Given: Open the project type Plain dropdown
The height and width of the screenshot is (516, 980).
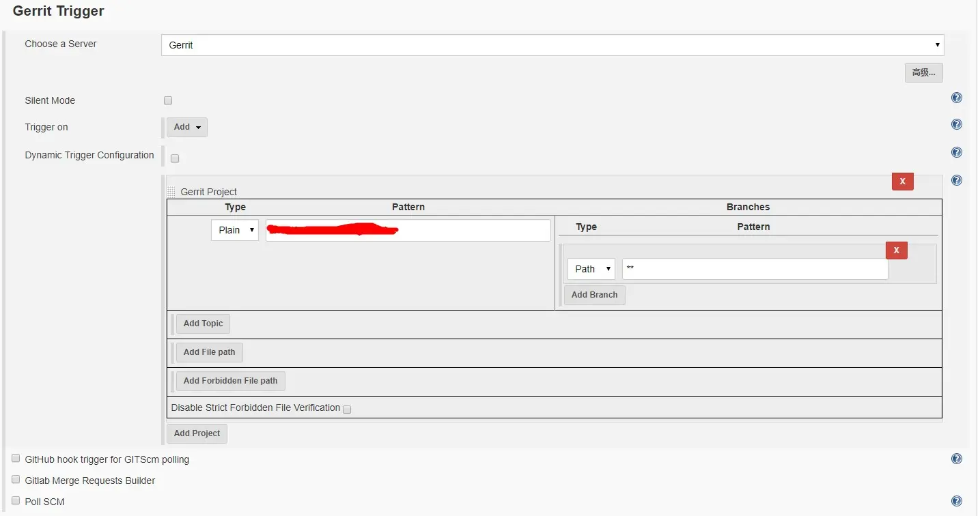Looking at the screenshot, I should tap(235, 230).
